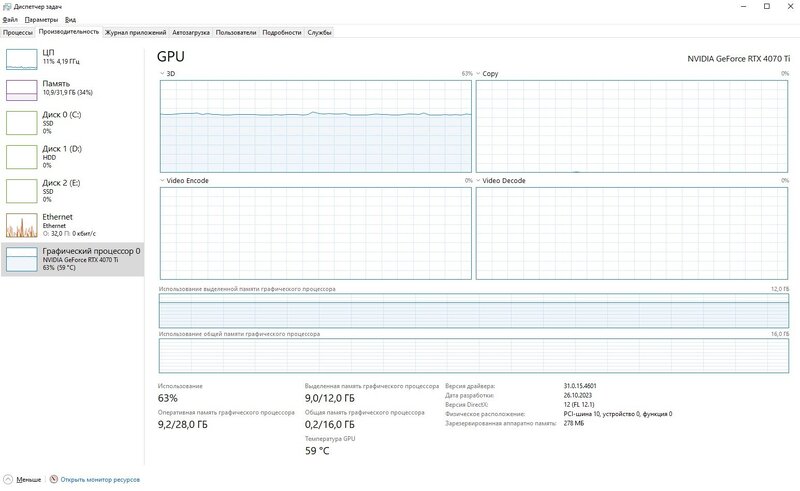Select the ЦП mini graph thumbnail in sidebar
This screenshot has height=491, width=800.
[x=21, y=58]
